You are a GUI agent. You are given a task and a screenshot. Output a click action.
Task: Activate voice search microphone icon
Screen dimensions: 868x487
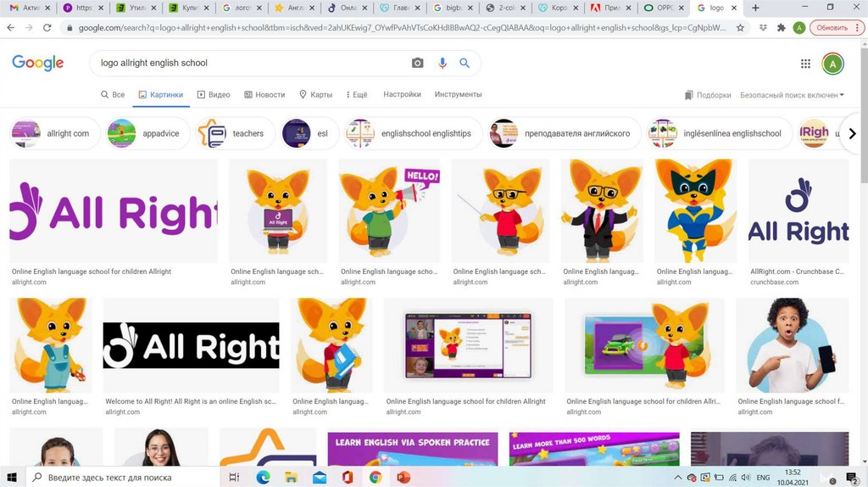coord(442,63)
